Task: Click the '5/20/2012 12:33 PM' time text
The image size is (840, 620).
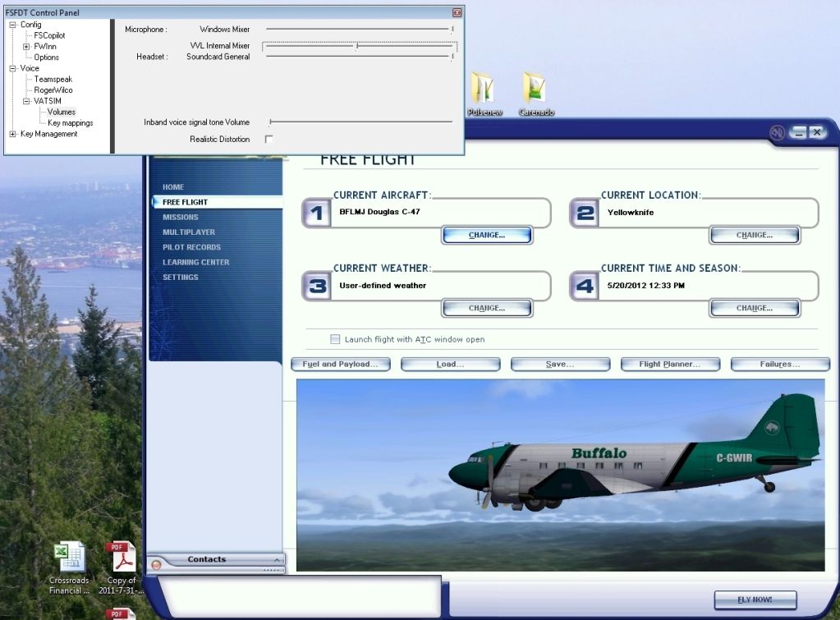Action: pyautogui.click(x=645, y=286)
